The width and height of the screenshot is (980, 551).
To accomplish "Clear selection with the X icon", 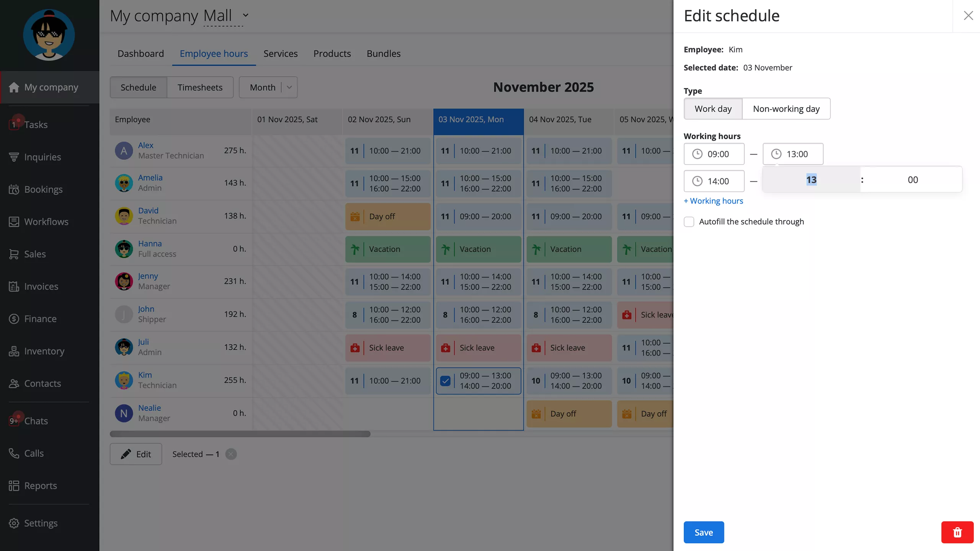I will point(231,454).
